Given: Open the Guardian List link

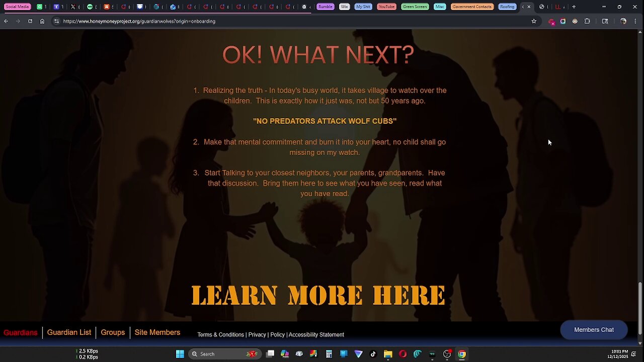Looking at the screenshot, I should click(69, 332).
